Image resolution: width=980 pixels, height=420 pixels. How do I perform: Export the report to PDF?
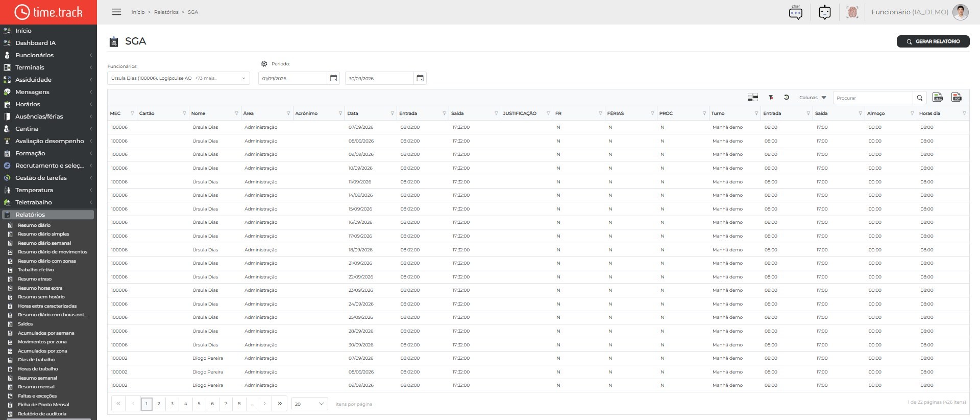(x=957, y=97)
